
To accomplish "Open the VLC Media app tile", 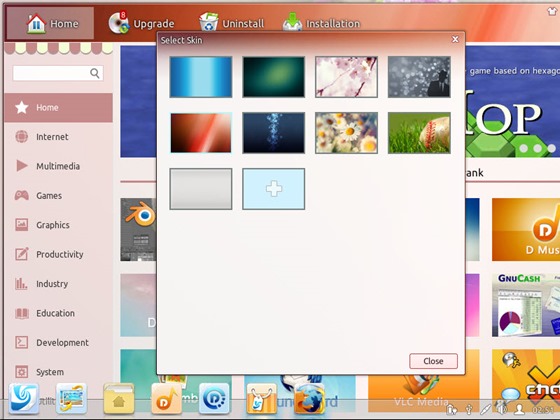I will pos(423,393).
